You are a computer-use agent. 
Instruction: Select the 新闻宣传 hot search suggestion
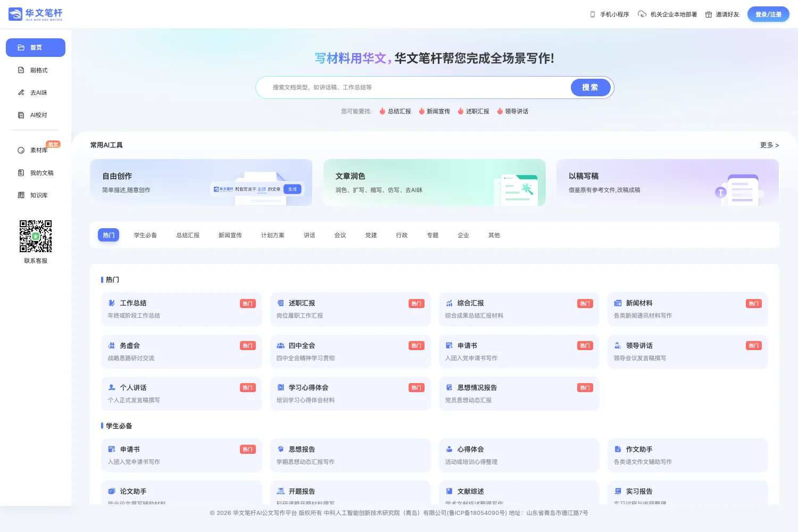coord(435,111)
